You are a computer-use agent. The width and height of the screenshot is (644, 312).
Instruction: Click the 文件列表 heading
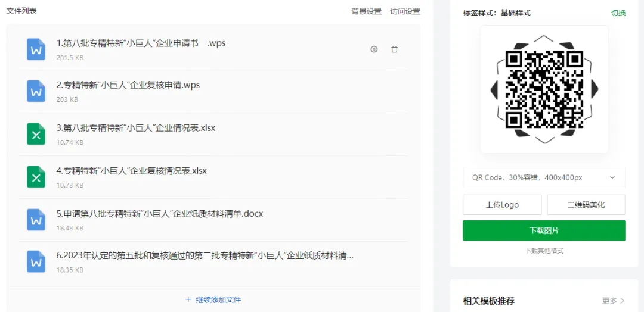pos(21,11)
